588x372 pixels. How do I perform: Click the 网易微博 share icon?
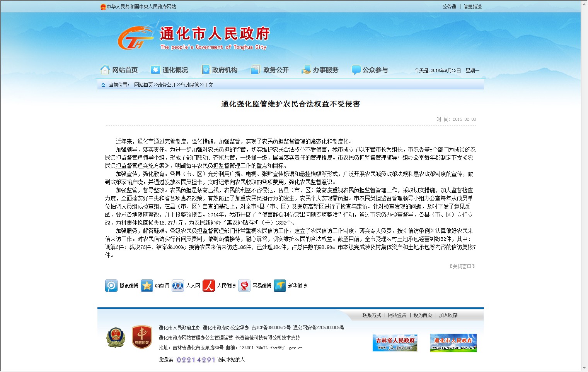(244, 286)
